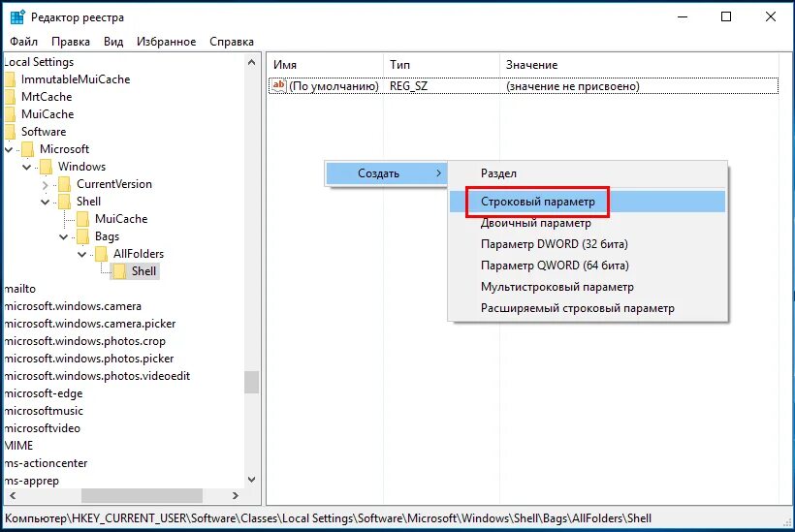Click folder icon of MuiCache under Shell
This screenshot has width=795, height=532.
(x=82, y=219)
